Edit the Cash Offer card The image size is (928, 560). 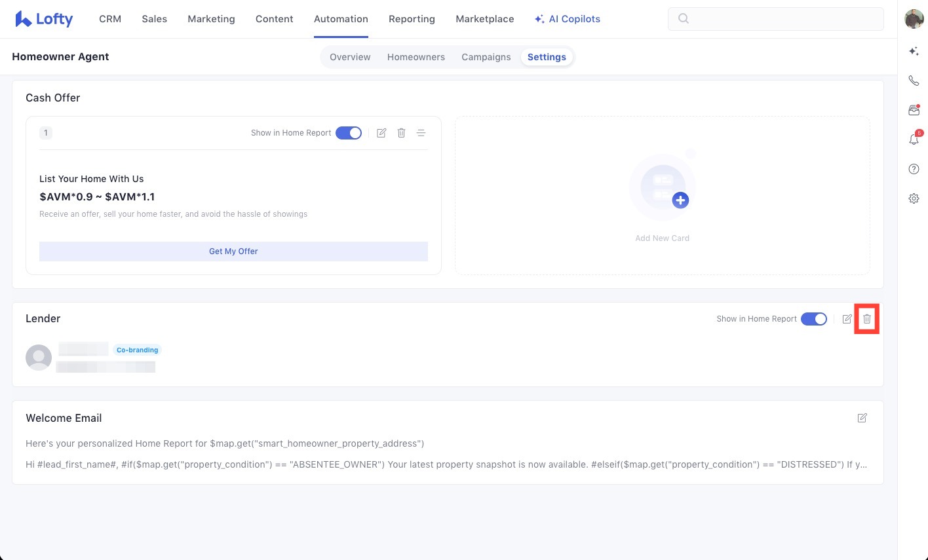point(381,133)
